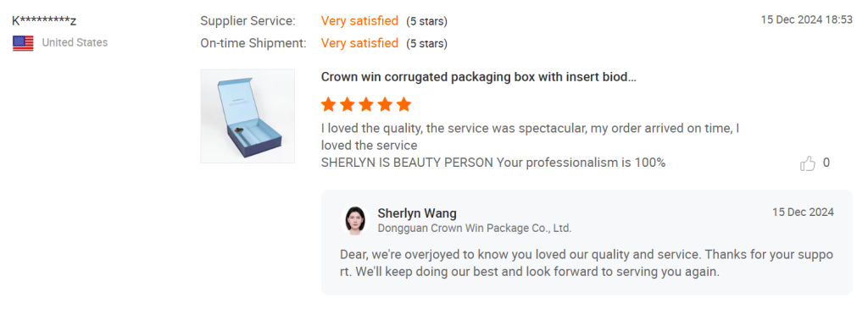The width and height of the screenshot is (868, 309).
Task: Click the helpful count number 0
Action: 826,163
